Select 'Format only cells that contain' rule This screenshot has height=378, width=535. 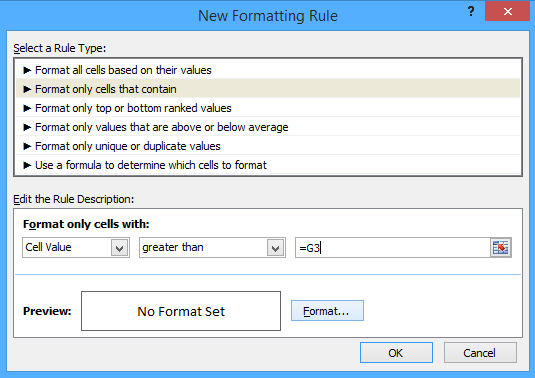(268, 89)
